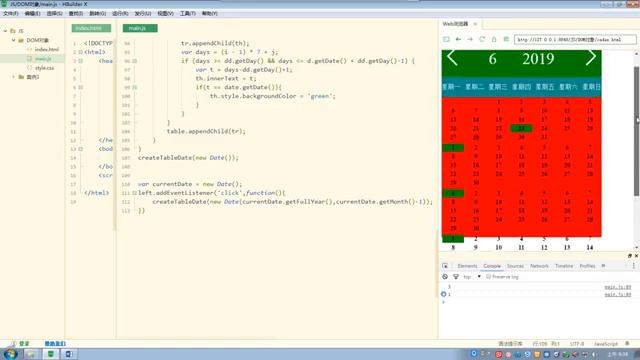The height and width of the screenshot is (360, 640).
Task: Click the first square icon in browser toolbar
Action: click(x=446, y=39)
